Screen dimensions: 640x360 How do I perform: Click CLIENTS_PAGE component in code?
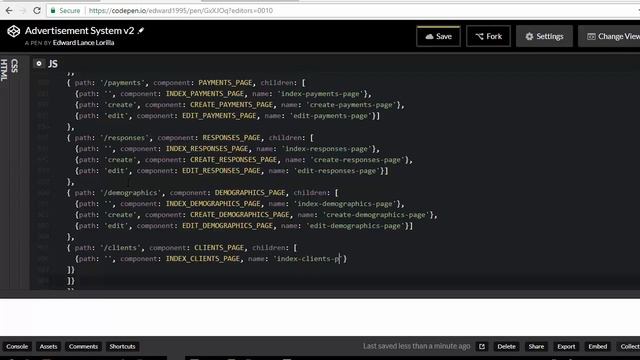(x=219, y=248)
